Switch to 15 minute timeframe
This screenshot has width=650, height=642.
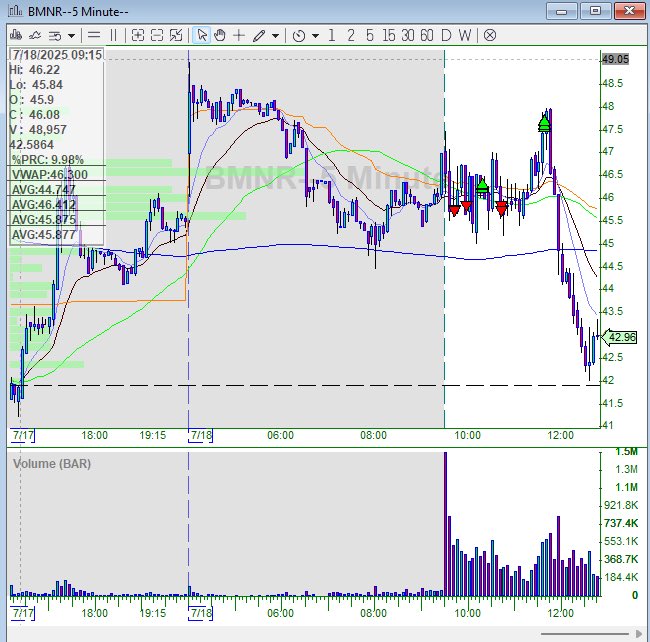coord(388,35)
